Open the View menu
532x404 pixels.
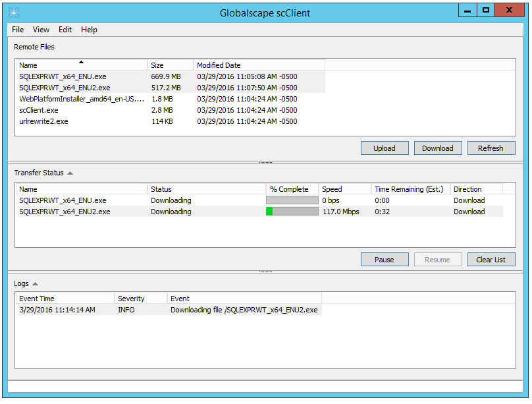pos(41,30)
